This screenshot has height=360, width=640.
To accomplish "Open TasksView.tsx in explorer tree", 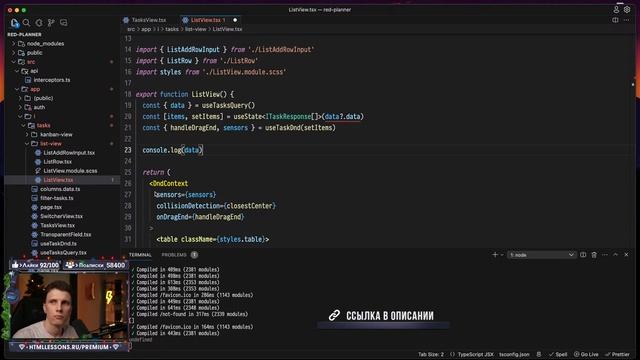I will [x=57, y=225].
